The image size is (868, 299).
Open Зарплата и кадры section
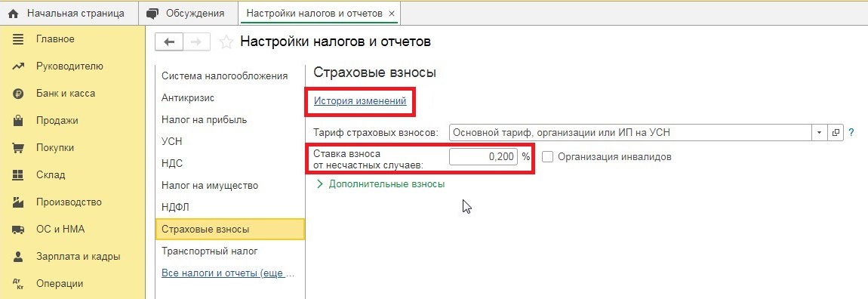78,257
